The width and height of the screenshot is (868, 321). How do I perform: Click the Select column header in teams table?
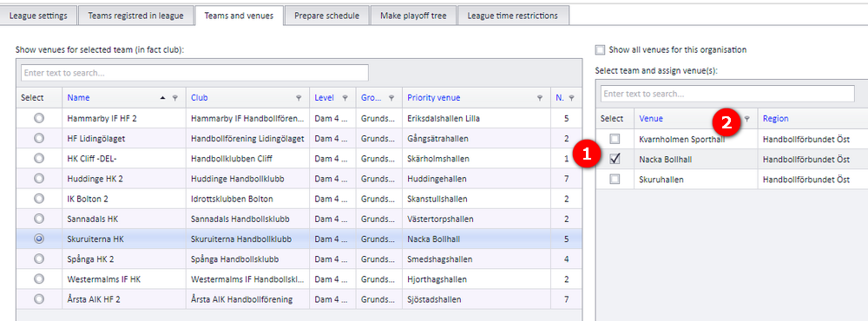pyautogui.click(x=32, y=98)
